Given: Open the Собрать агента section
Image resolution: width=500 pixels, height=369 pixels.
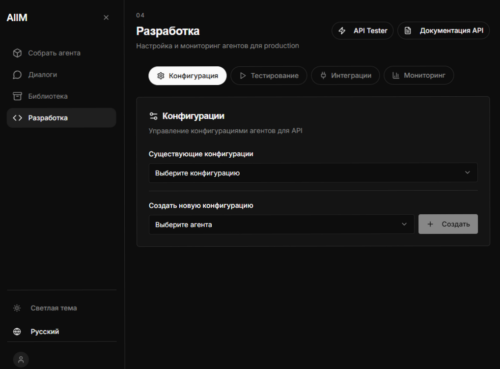Looking at the screenshot, I should point(61,53).
